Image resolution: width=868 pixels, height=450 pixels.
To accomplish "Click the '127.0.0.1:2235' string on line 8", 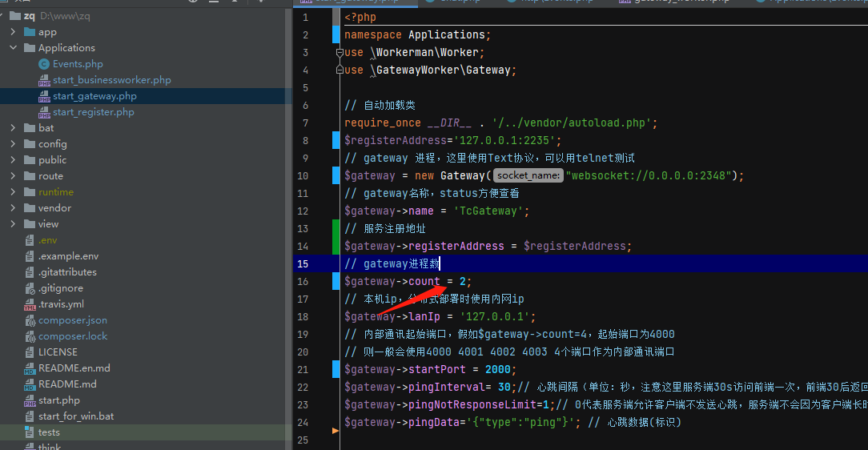I will pos(504,141).
